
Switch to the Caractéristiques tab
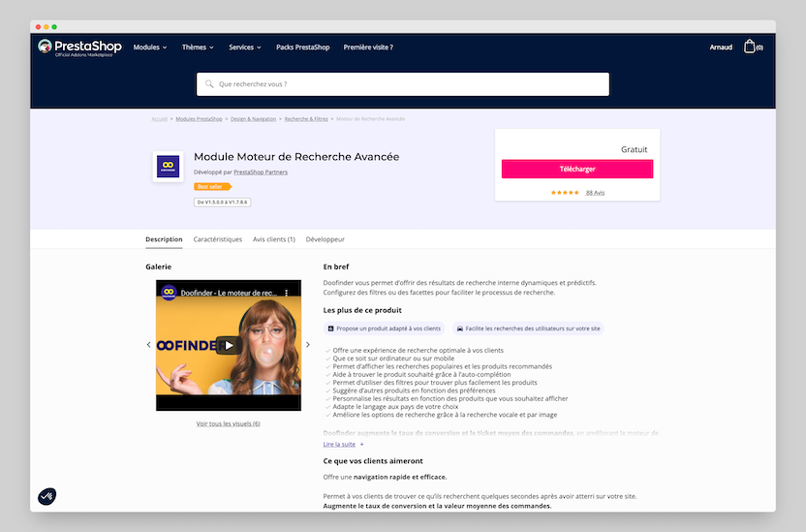(217, 239)
